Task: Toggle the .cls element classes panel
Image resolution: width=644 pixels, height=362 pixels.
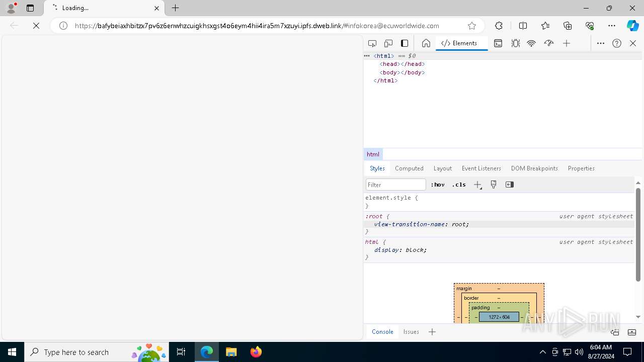Action: click(x=459, y=185)
